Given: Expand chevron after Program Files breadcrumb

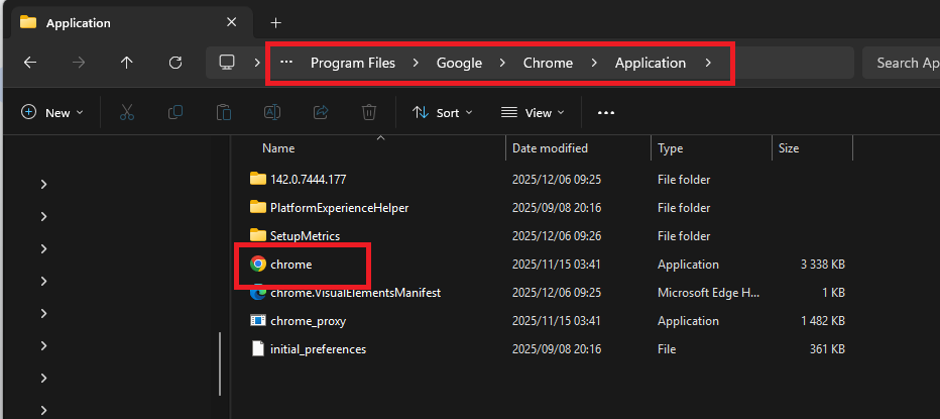Looking at the screenshot, I should (x=416, y=63).
